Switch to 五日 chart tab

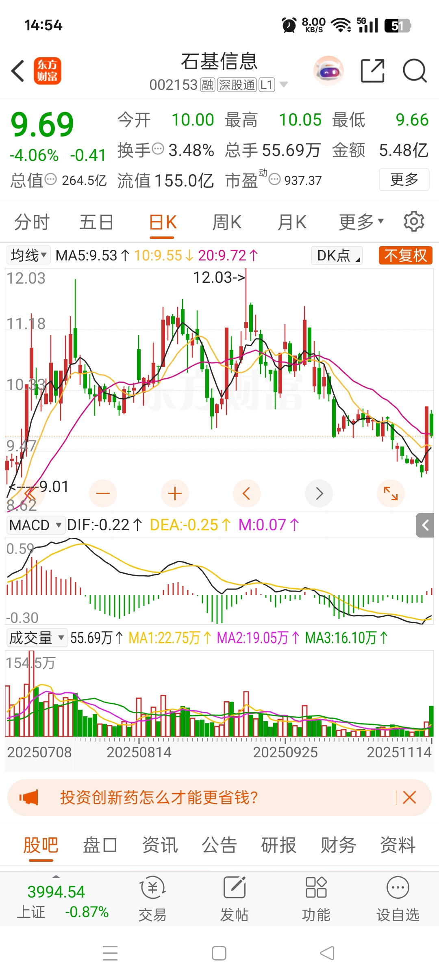pyautogui.click(x=96, y=222)
